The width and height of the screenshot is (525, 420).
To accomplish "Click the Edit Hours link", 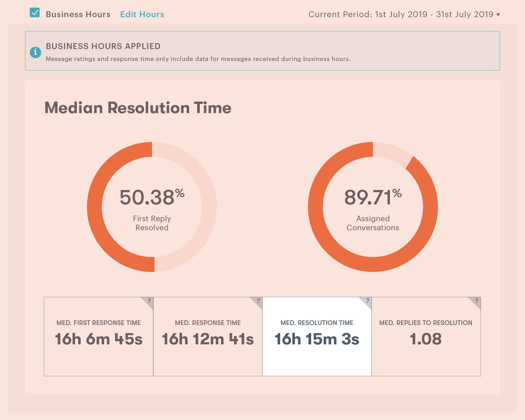I will [142, 14].
